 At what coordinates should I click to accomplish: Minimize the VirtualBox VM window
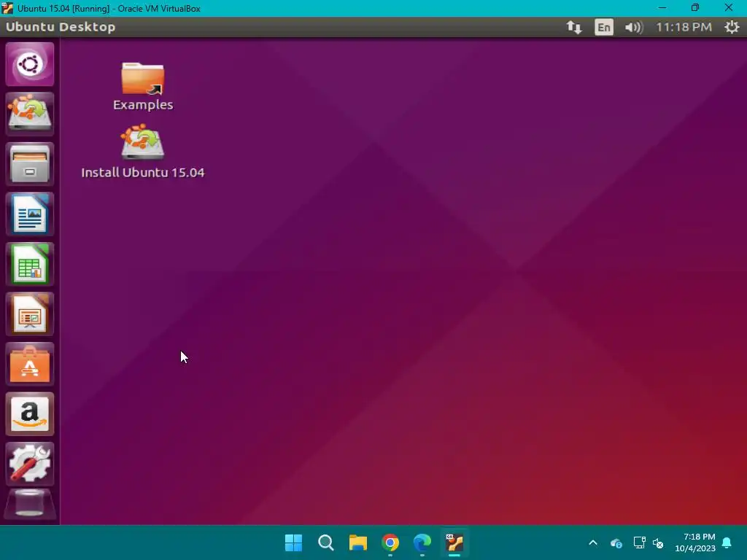(662, 8)
